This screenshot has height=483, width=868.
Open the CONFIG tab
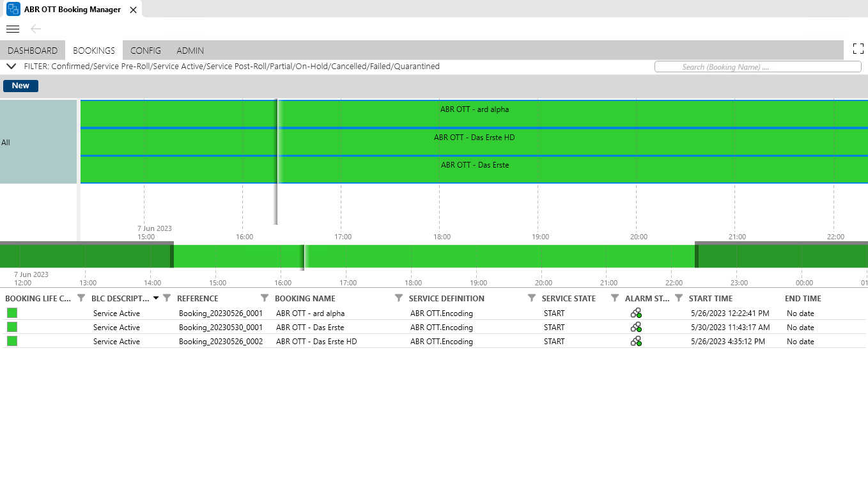[x=146, y=51]
